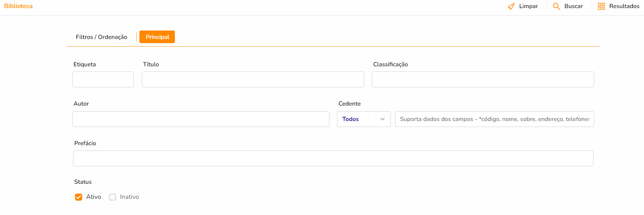Screen dimensions: 644x215
Task: Focus the Classificação input box
Action: (x=482, y=80)
